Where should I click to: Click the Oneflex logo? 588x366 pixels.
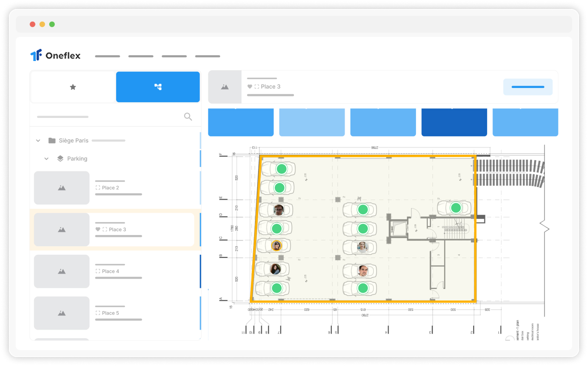click(x=56, y=56)
